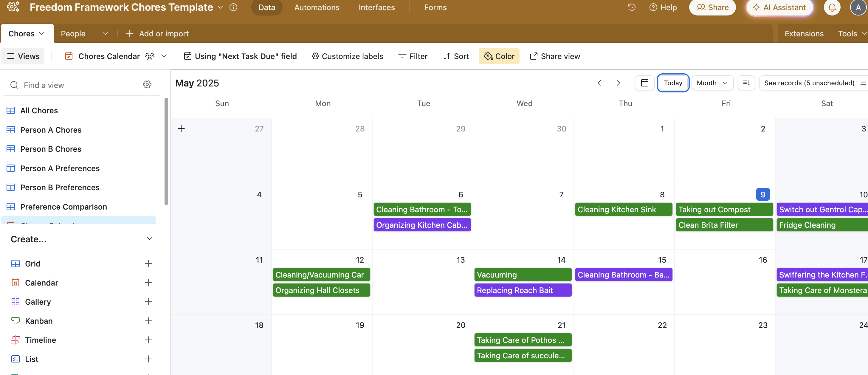The width and height of the screenshot is (868, 375).
Task: Open the Month view dropdown
Action: coord(712,83)
